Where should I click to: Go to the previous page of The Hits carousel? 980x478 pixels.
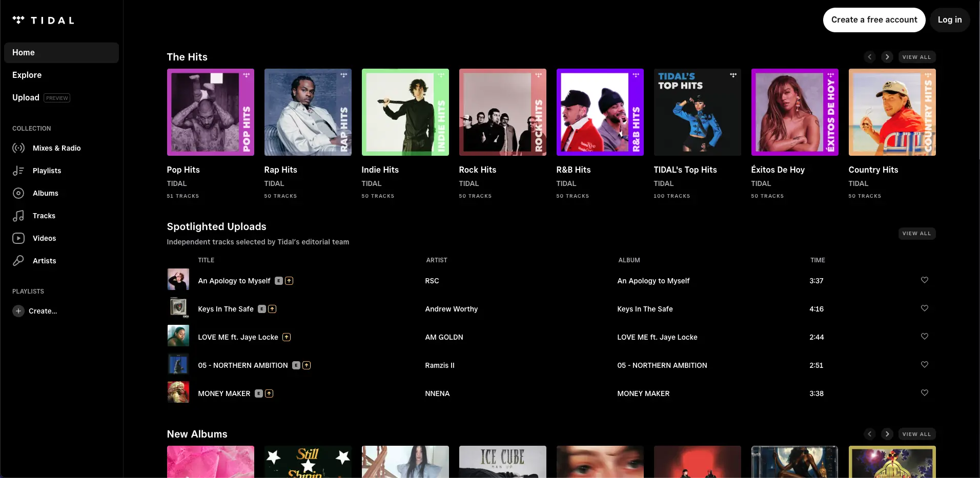[x=869, y=57]
